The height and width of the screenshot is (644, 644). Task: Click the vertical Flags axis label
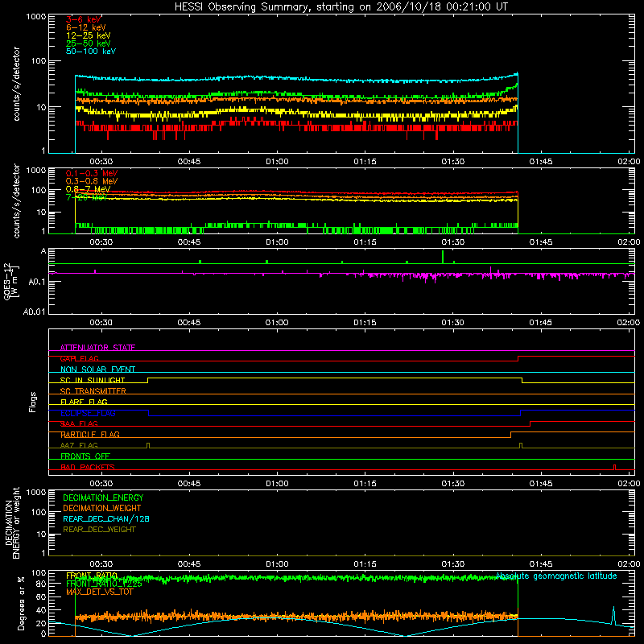tap(33, 402)
